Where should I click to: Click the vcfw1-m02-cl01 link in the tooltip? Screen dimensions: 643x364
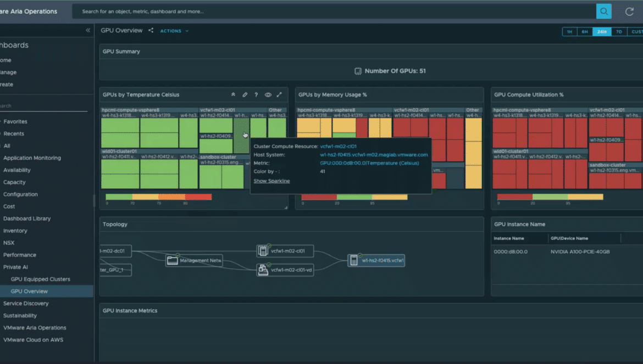(x=339, y=146)
